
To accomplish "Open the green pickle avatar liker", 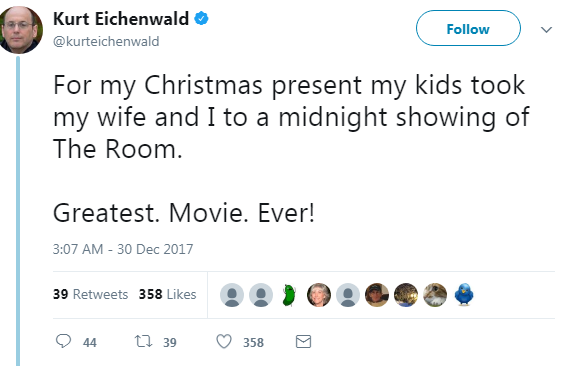I will pyautogui.click(x=289, y=295).
